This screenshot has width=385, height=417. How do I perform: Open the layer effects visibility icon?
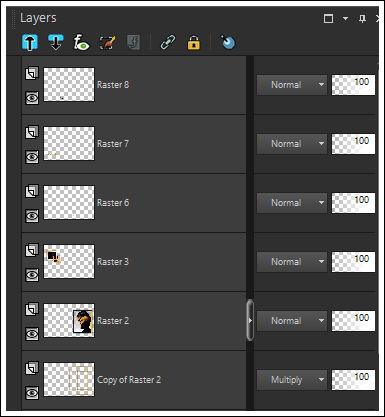81,42
